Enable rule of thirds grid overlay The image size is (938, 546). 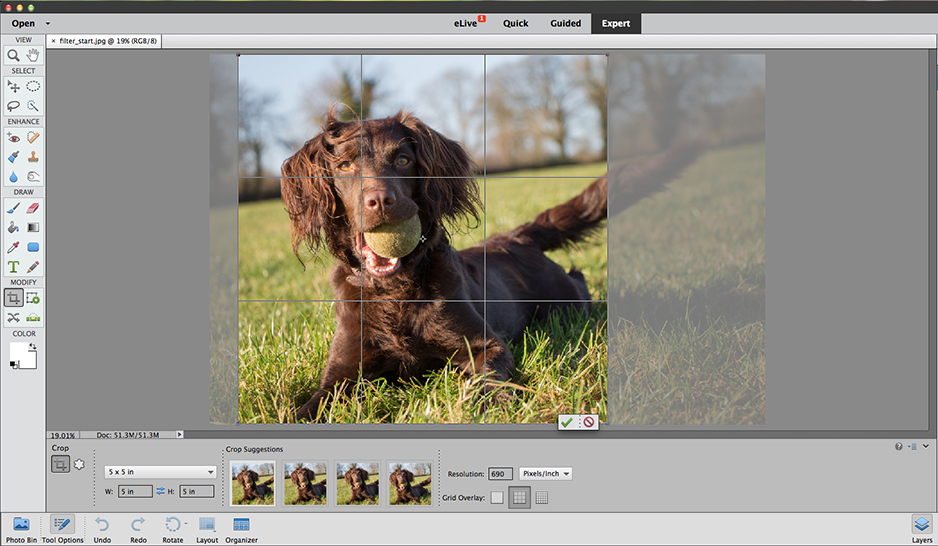[519, 498]
